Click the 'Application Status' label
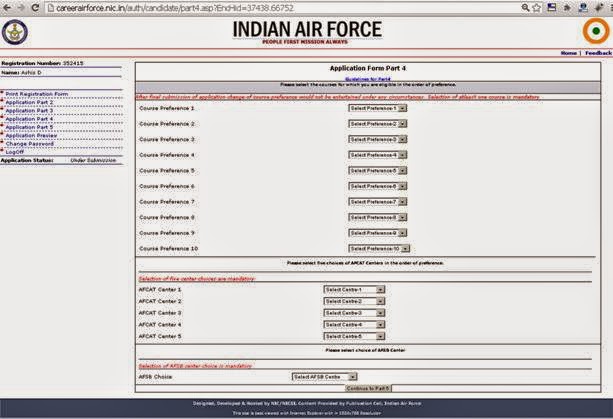Viewport: 613px width, 419px height. pos(27,160)
